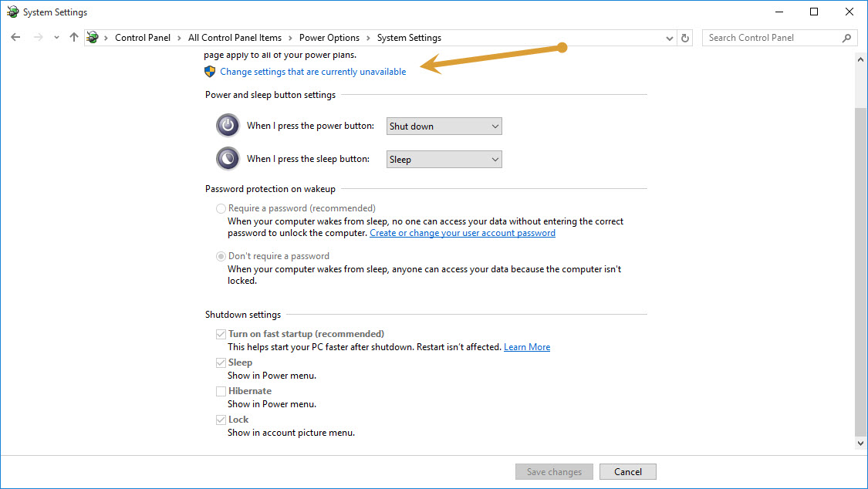Click the System Settings title bar icon
This screenshot has width=868, height=489.
[12, 12]
